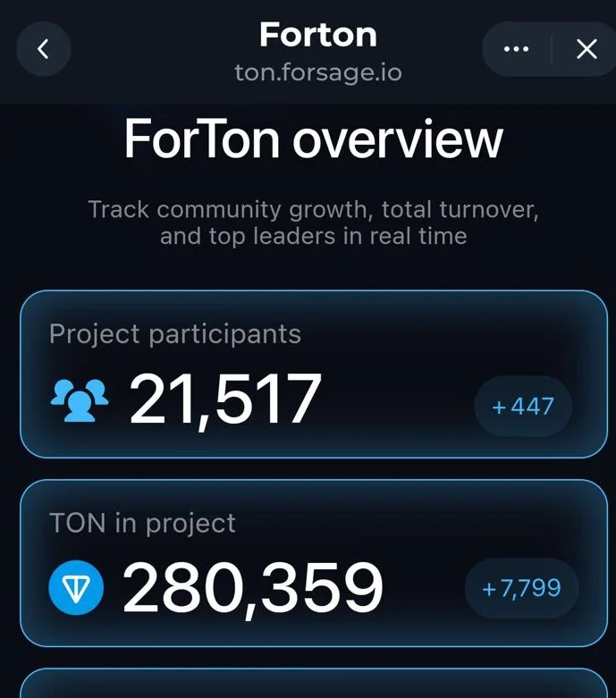Open the TON in project card
The height and width of the screenshot is (698, 616).
pyautogui.click(x=314, y=563)
